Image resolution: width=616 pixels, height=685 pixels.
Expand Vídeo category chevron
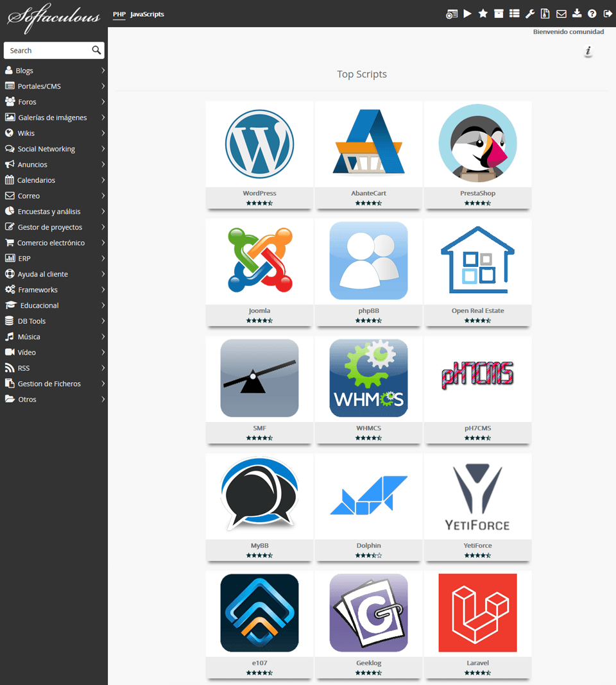[x=103, y=352]
